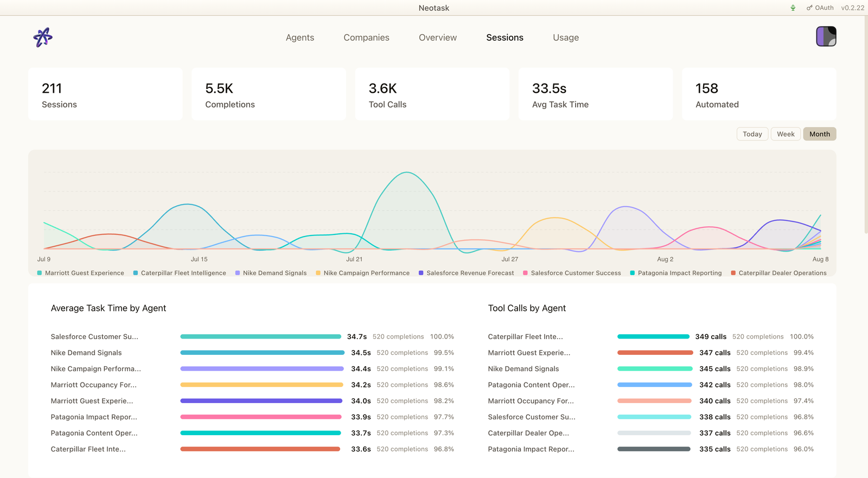The image size is (868, 478).
Task: Click the "Aug 2" chart axis label
Action: (665, 259)
